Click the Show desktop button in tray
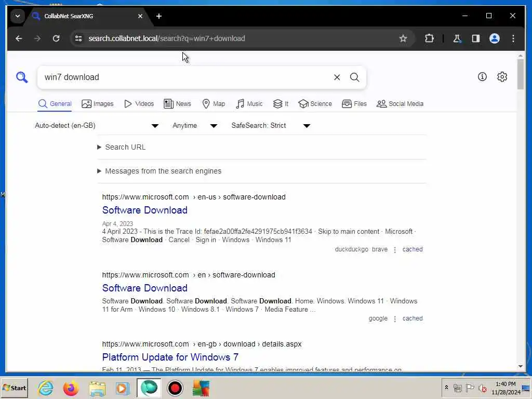This screenshot has width=532, height=399. click(x=527, y=388)
